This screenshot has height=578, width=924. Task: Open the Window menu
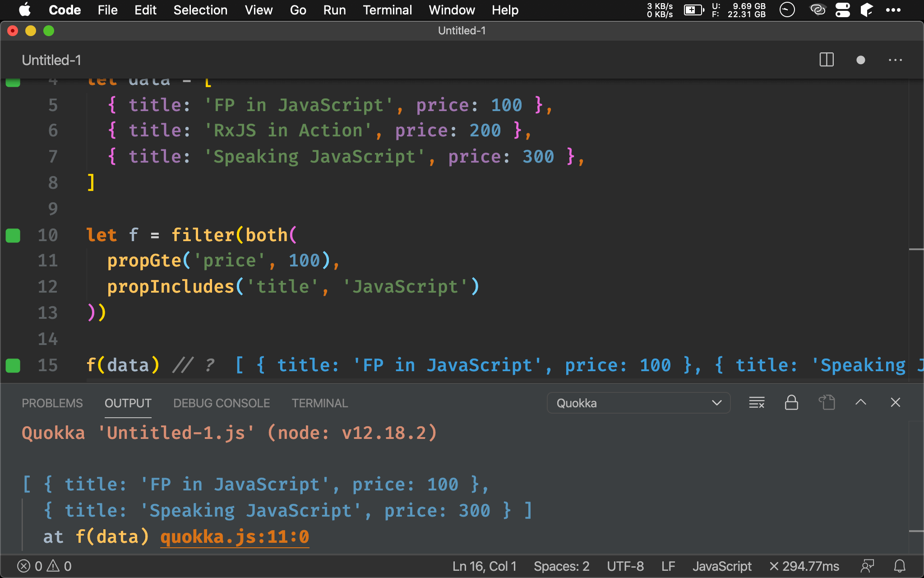[x=452, y=10]
